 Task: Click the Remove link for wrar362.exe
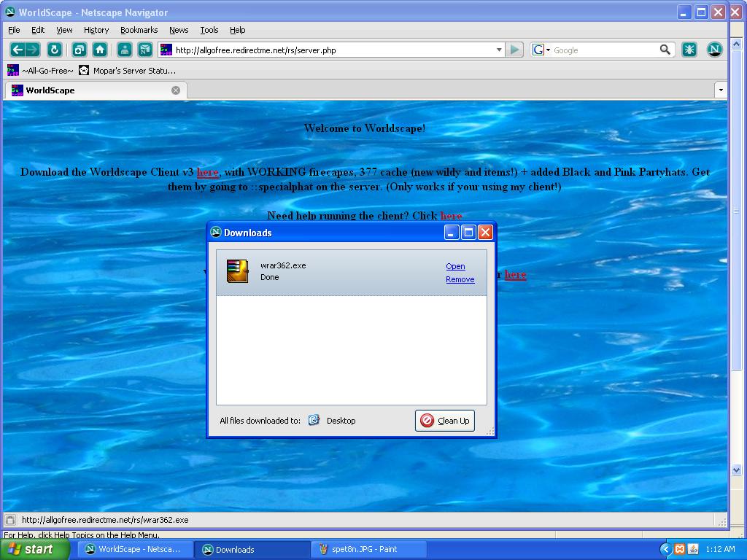[x=460, y=279]
